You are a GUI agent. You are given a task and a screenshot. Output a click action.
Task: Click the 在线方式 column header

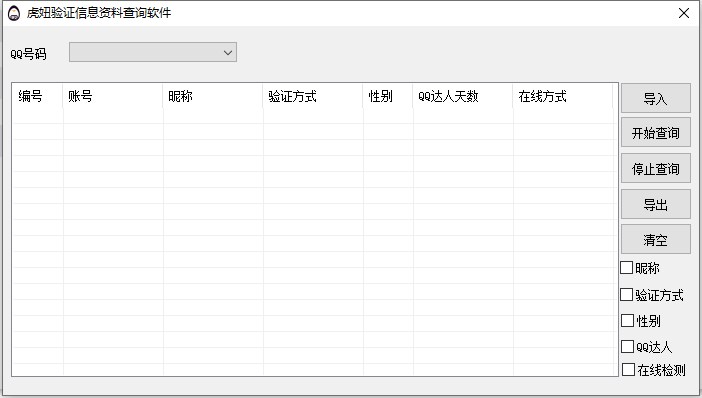(x=563, y=96)
